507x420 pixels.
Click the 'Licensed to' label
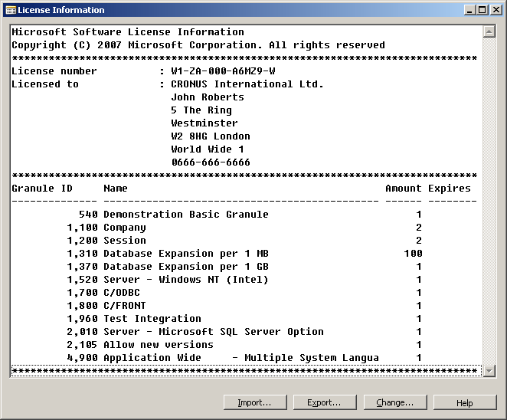(45, 84)
